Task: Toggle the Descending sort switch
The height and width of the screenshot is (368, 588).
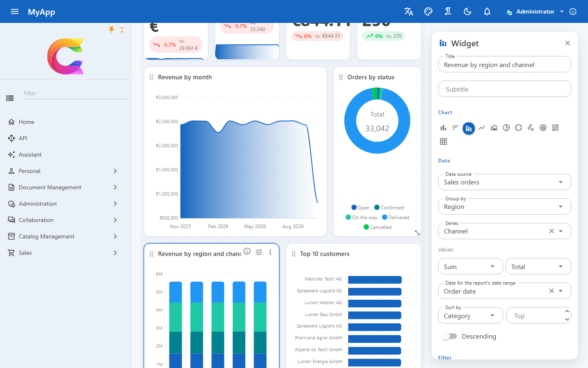Action: coord(450,337)
